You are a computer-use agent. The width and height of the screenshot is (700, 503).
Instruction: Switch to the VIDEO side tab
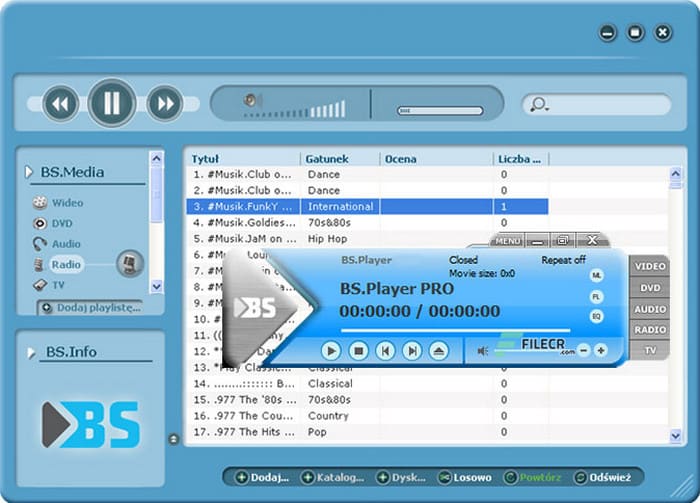pos(649,267)
